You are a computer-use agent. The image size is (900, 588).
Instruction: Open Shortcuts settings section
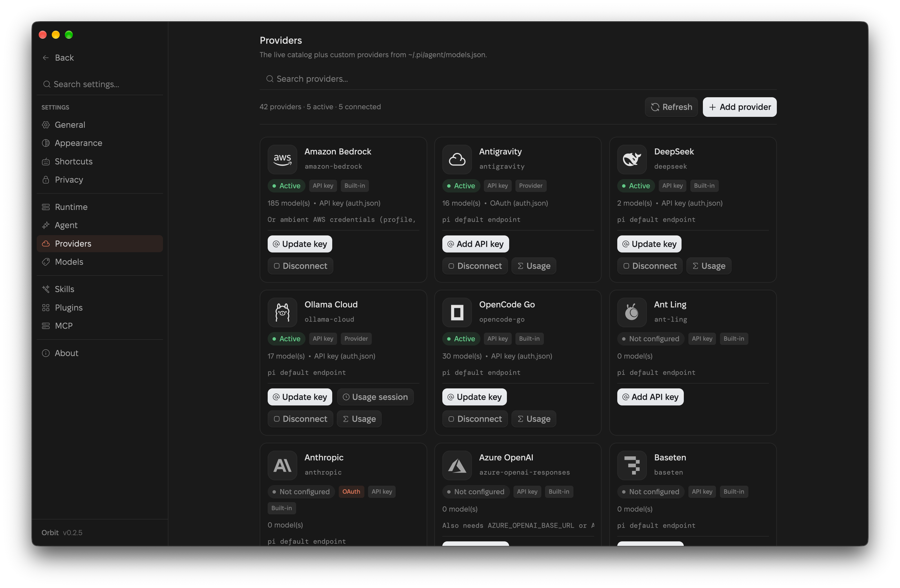click(x=100, y=162)
